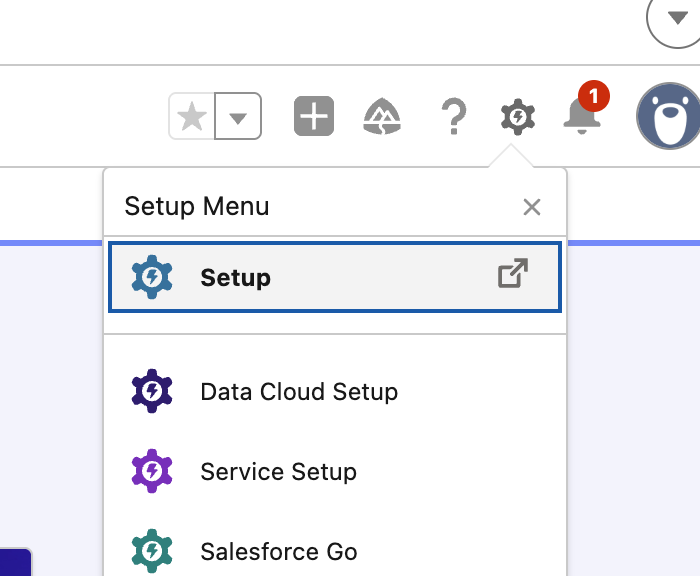Click the purple Service Setup gear icon
This screenshot has width=700, height=576.
(x=152, y=471)
